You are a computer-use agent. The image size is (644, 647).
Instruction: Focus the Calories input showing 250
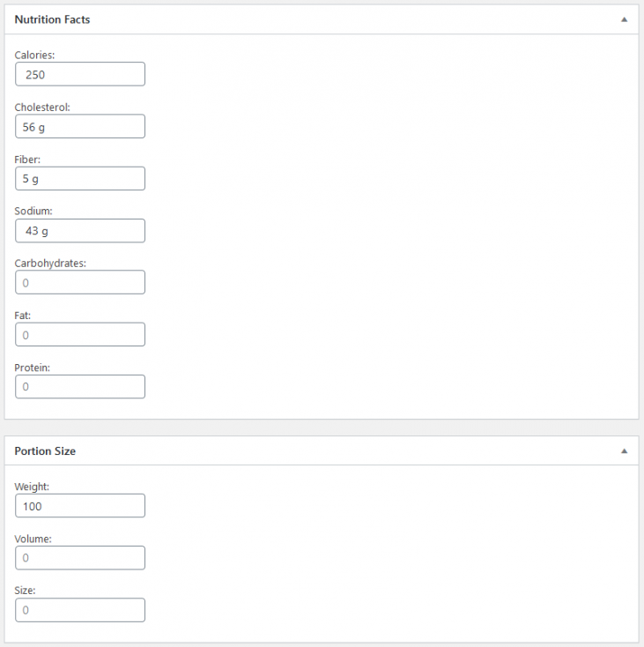point(80,74)
